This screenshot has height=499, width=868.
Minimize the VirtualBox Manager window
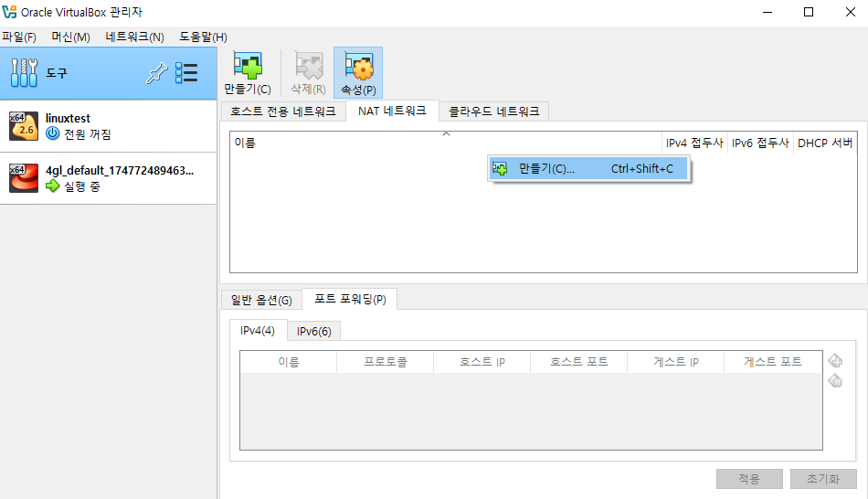[767, 12]
